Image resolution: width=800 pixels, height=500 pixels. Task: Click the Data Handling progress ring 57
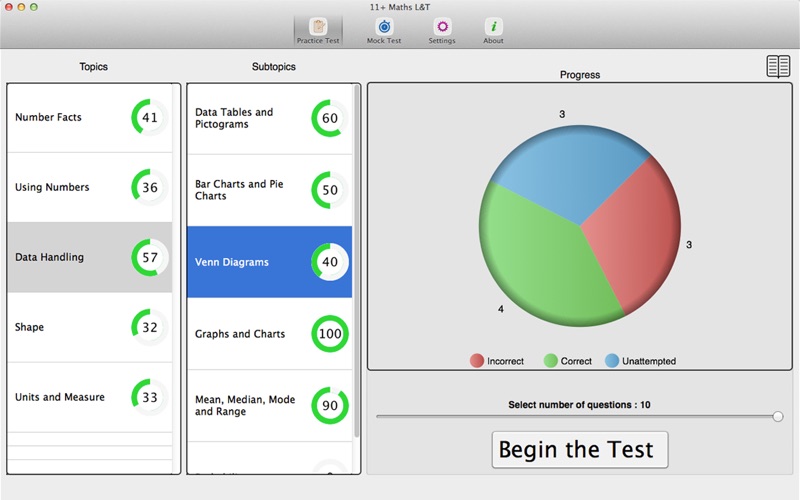149,257
